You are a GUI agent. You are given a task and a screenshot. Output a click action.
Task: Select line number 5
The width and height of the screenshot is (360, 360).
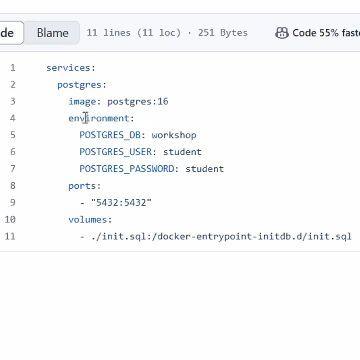(x=13, y=135)
